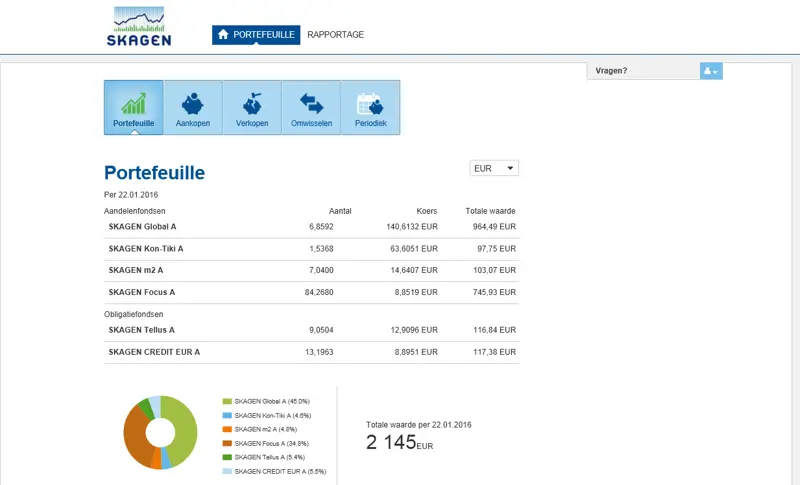This screenshot has width=800, height=485.
Task: Open the RAPPORTAGE tab
Action: pos(335,35)
